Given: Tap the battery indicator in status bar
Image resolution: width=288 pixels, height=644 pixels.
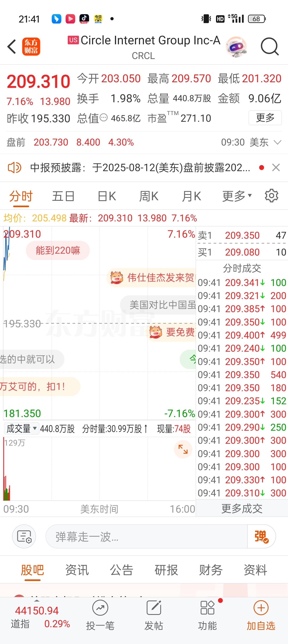Looking at the screenshot, I should (257, 19).
